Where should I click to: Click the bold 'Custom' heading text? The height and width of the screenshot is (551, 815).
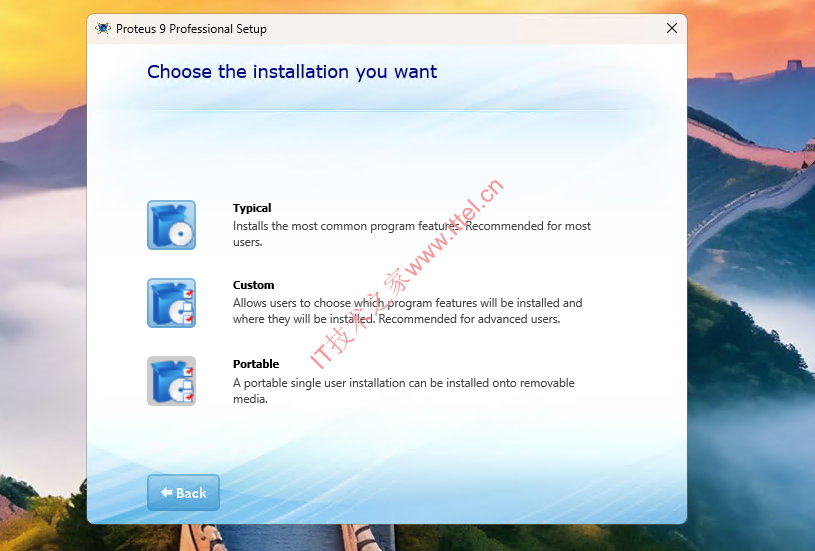254,285
